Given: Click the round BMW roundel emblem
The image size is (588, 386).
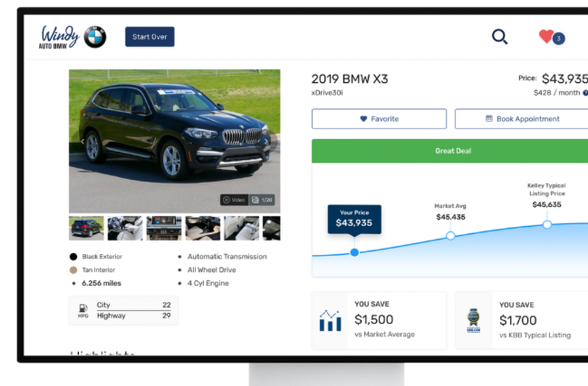Looking at the screenshot, I should pyautogui.click(x=95, y=37).
